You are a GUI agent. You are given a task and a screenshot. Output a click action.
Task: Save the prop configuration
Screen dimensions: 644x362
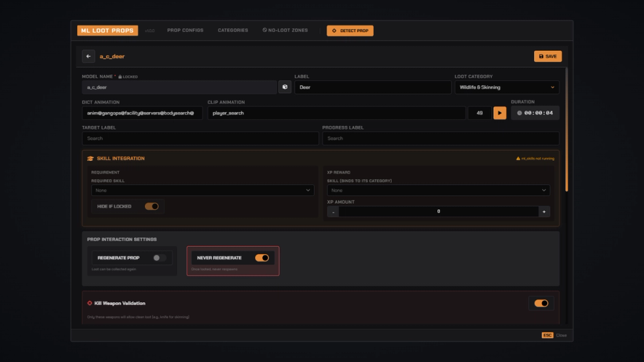[548, 56]
